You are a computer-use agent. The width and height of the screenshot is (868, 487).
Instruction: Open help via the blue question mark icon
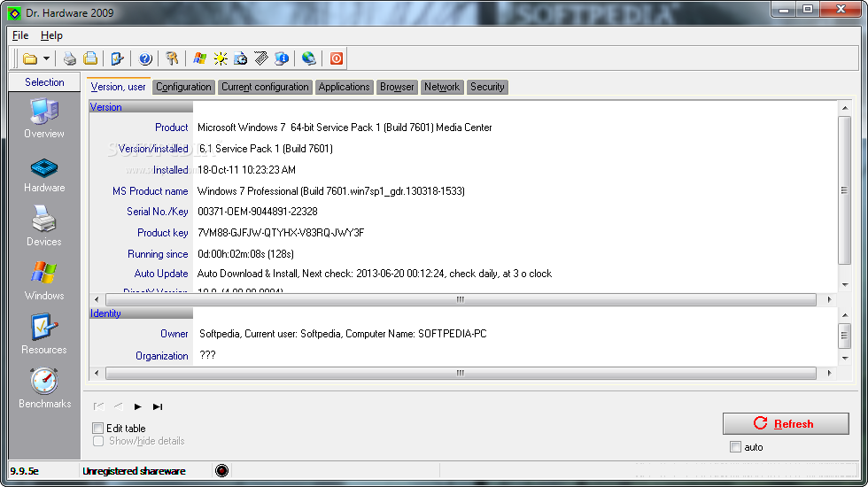pyautogui.click(x=145, y=58)
